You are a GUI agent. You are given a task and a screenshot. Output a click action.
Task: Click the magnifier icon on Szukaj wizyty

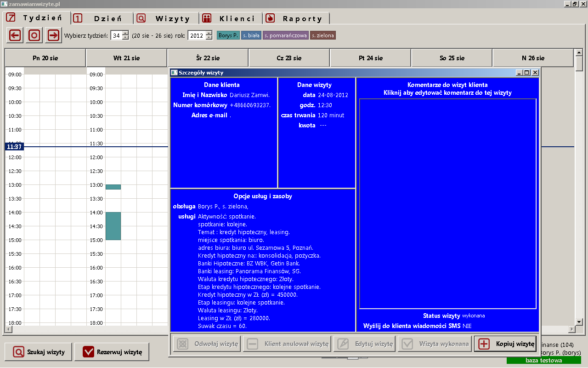(x=19, y=352)
